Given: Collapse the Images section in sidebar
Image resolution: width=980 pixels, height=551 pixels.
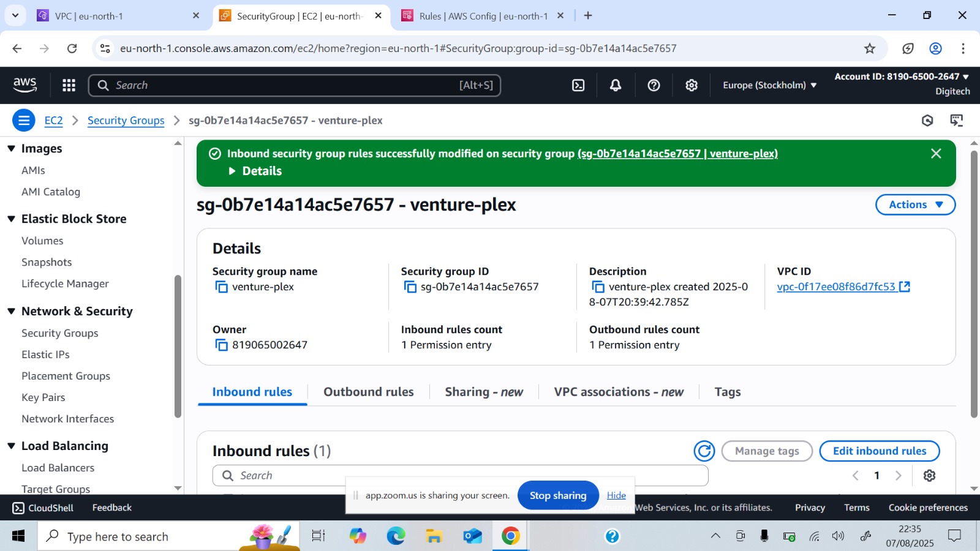Looking at the screenshot, I should 11,149.
